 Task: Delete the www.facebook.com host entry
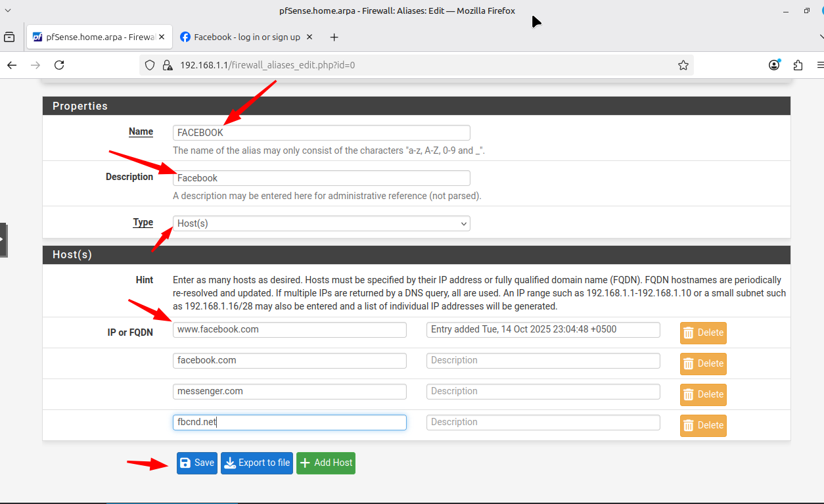[702, 332]
